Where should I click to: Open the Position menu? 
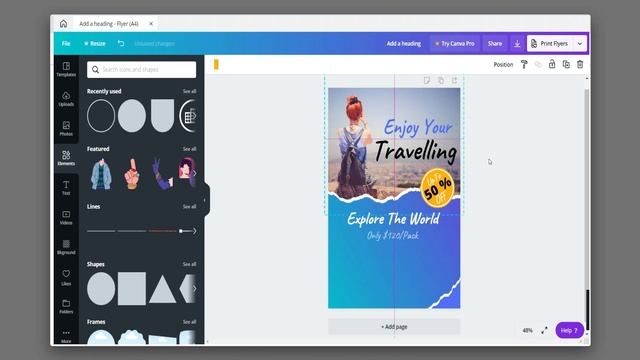503,64
